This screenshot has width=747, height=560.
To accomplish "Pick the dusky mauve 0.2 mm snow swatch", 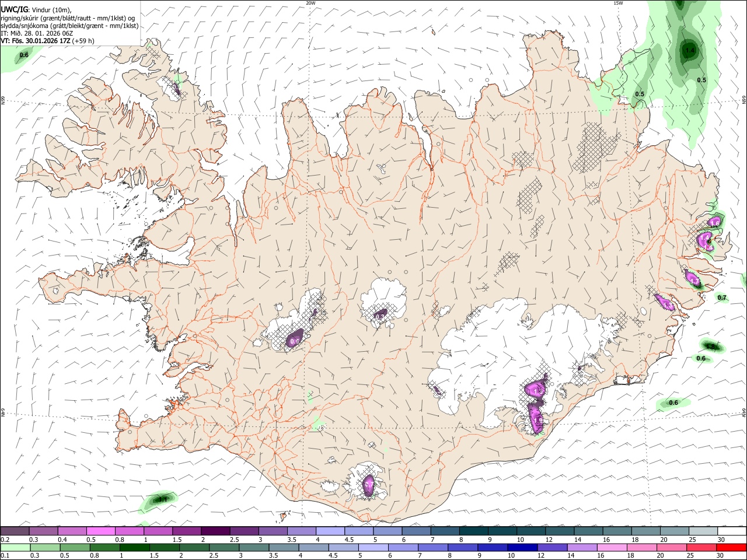I will coord(15,531).
